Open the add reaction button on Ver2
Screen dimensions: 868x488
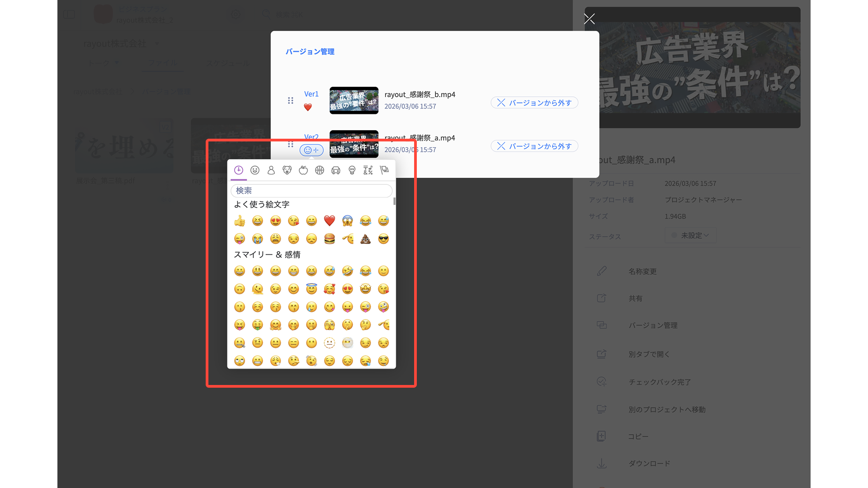311,150
